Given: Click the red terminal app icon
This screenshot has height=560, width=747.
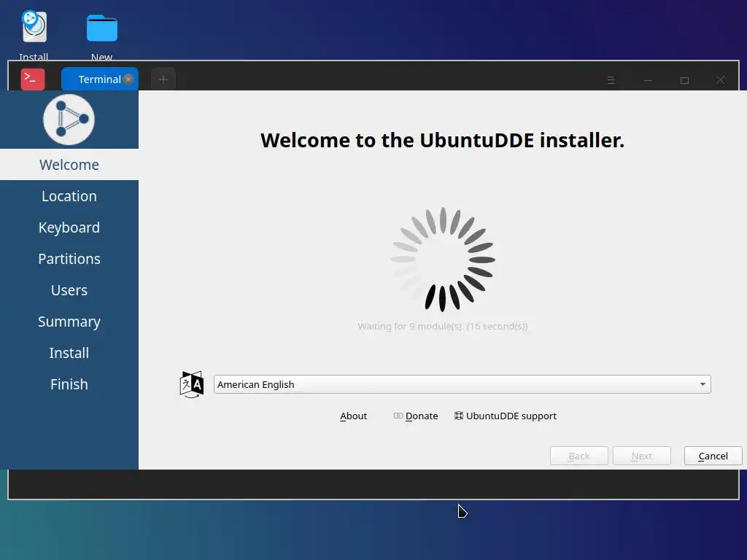Looking at the screenshot, I should 33,79.
